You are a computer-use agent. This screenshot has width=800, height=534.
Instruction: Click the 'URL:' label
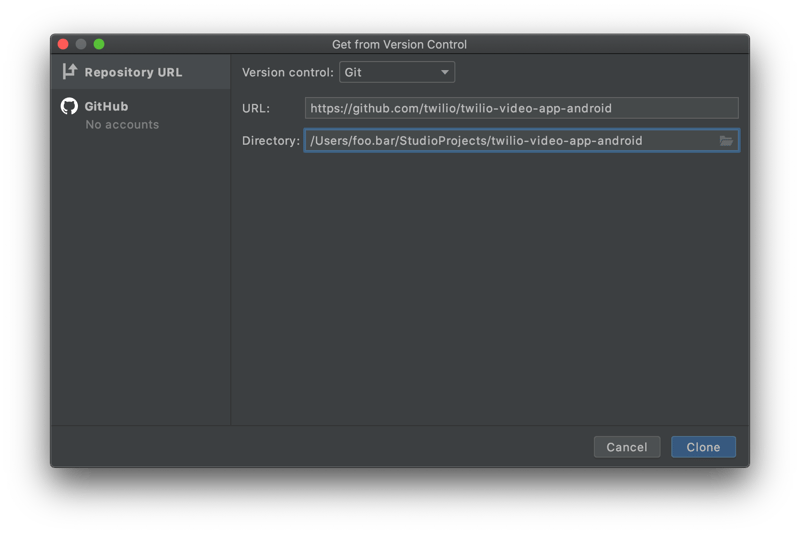click(256, 109)
